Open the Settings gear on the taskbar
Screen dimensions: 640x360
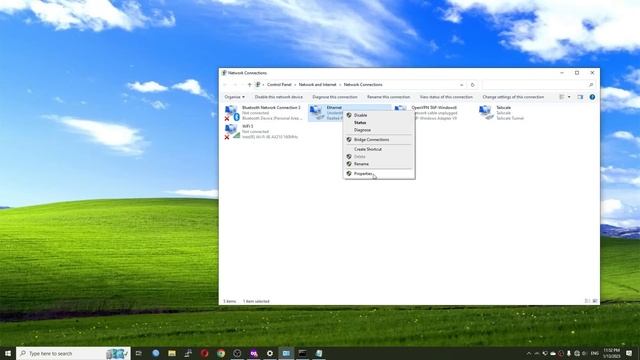pyautogui.click(x=270, y=353)
